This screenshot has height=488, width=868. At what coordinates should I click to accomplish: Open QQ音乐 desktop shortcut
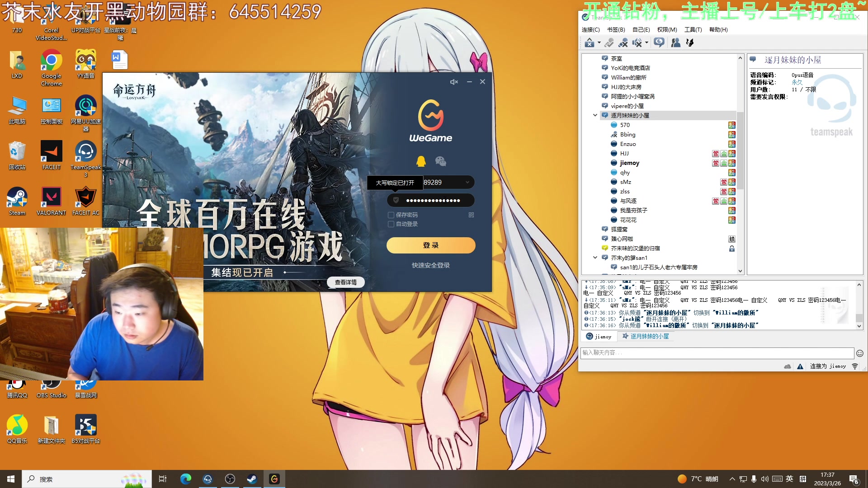click(17, 429)
